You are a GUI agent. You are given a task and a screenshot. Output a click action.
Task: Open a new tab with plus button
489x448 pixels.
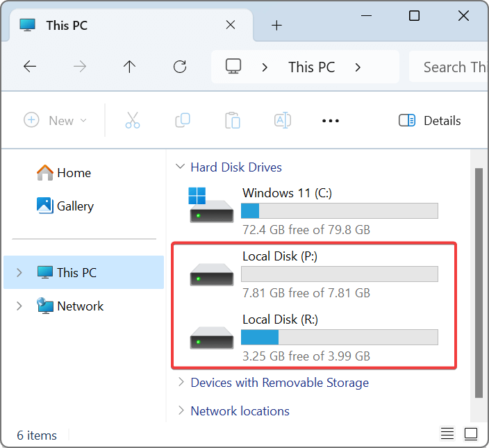pos(276,26)
